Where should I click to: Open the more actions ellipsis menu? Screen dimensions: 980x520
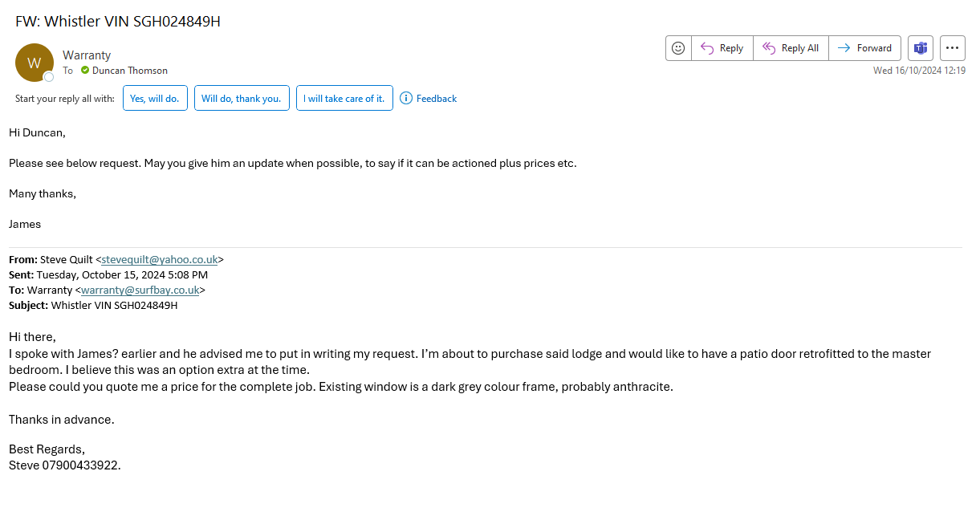(952, 48)
